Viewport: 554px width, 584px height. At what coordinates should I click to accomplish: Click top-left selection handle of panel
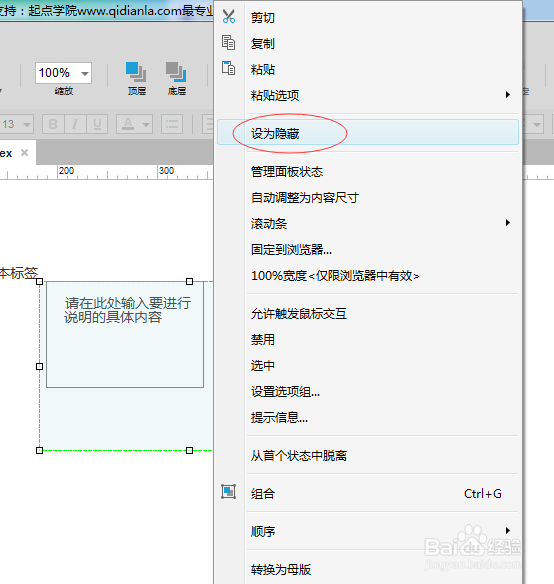coord(39,282)
